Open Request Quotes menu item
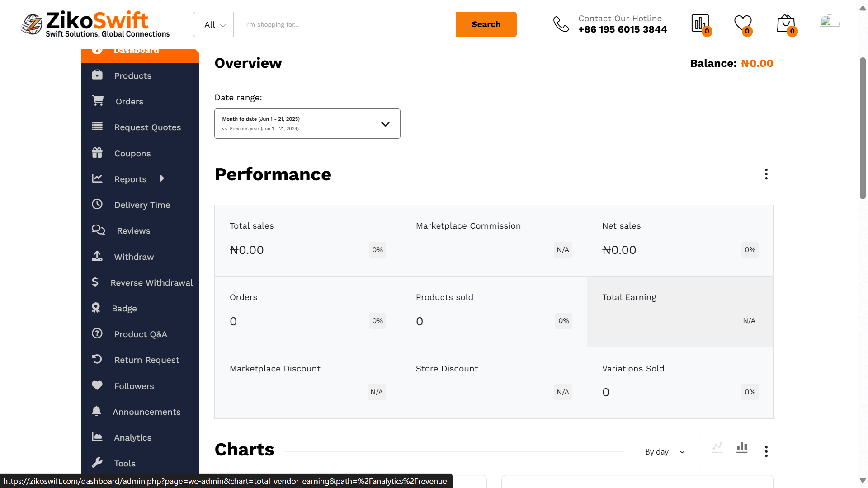 point(140,127)
